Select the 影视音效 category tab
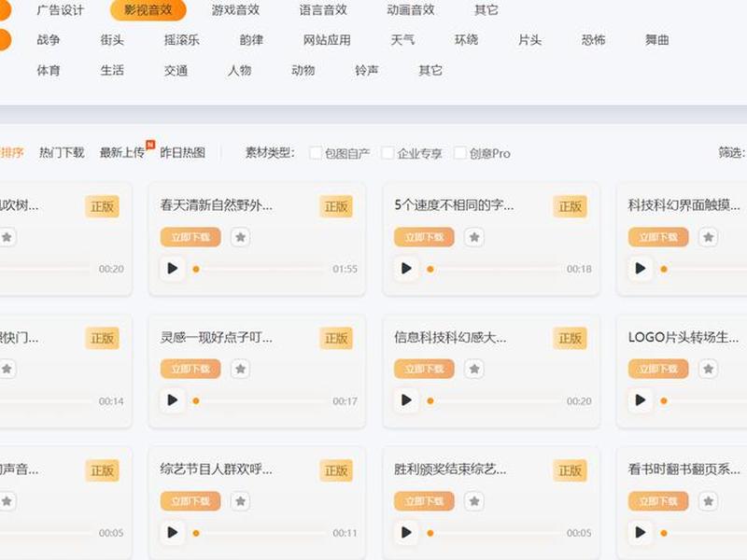Viewport: 747px width, 560px height. coord(148,10)
